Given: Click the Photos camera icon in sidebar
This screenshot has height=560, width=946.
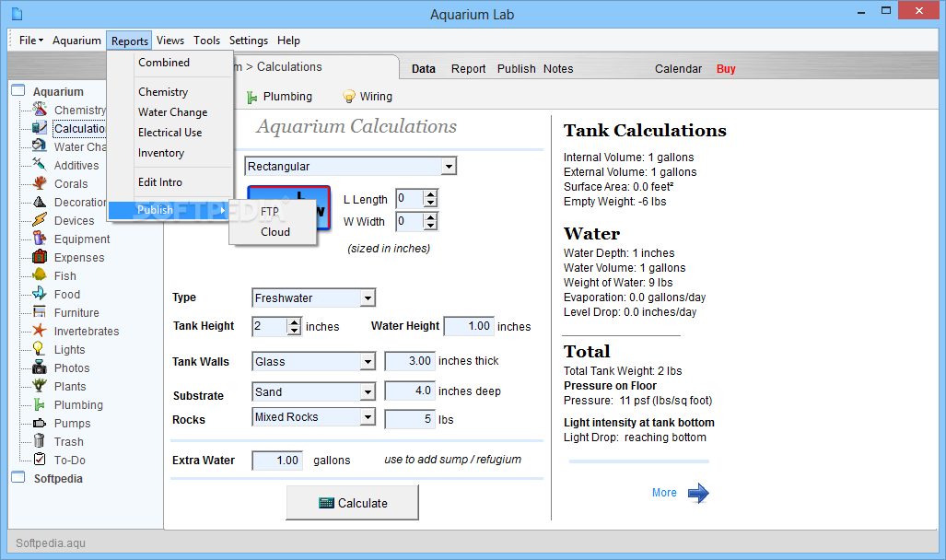Looking at the screenshot, I should pyautogui.click(x=40, y=367).
